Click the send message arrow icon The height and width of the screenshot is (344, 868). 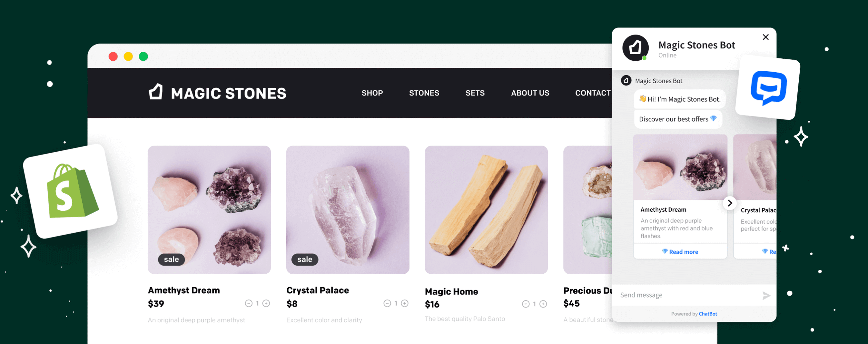click(766, 296)
